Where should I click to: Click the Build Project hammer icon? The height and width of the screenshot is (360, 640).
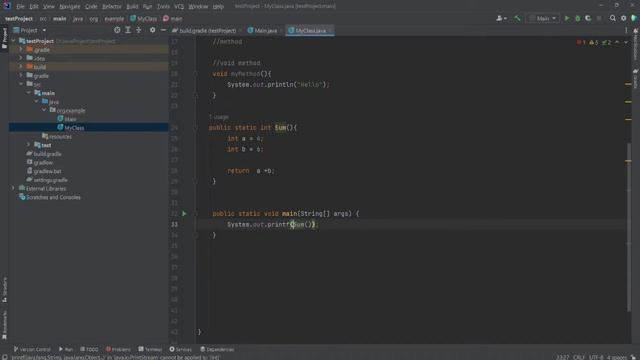(x=517, y=18)
